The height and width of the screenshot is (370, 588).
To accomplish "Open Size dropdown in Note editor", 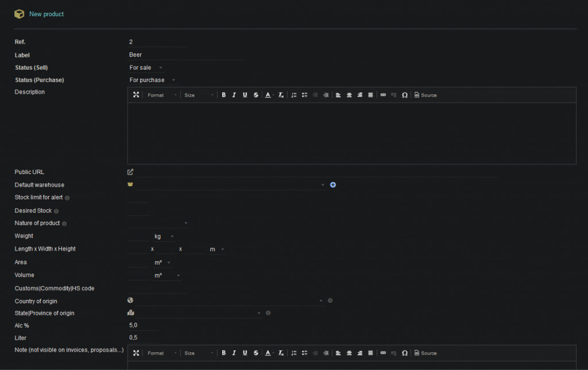I will pos(199,353).
